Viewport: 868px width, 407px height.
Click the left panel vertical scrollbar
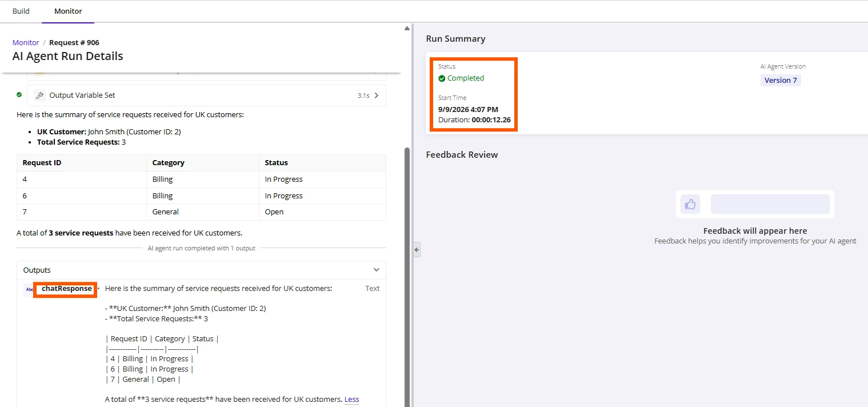coord(407,276)
